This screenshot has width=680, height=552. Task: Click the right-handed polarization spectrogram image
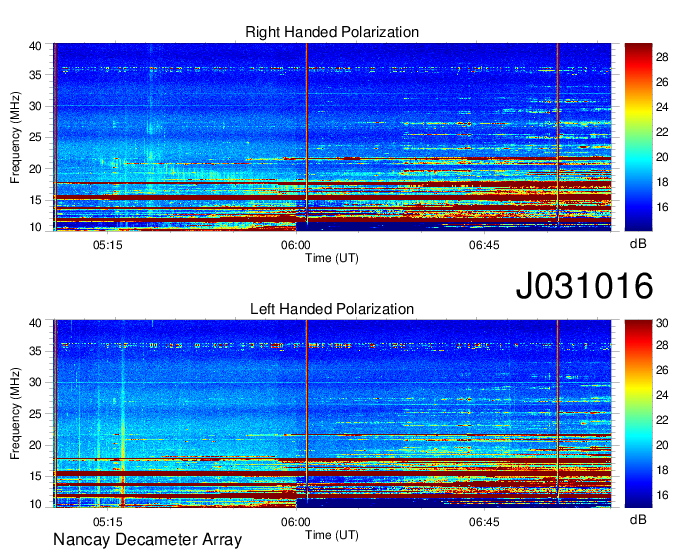(x=332, y=137)
